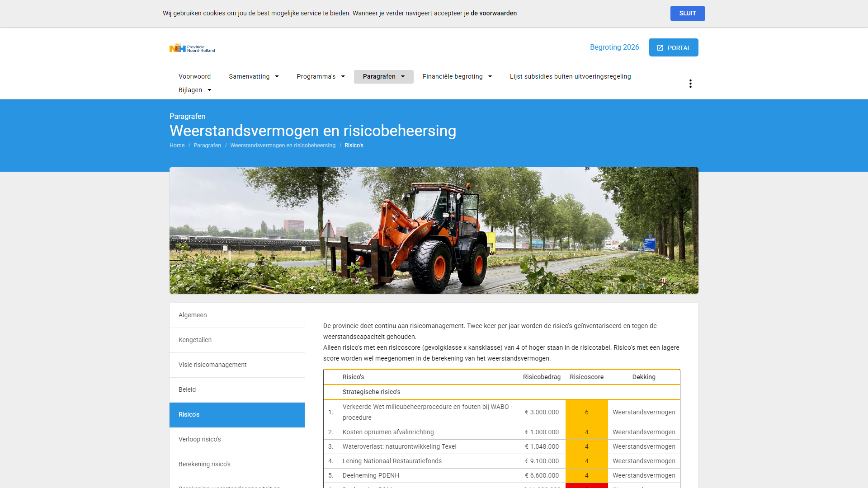Screen dimensions: 868x488
Task: Open the Paragrafen dropdown menu
Action: (383, 77)
